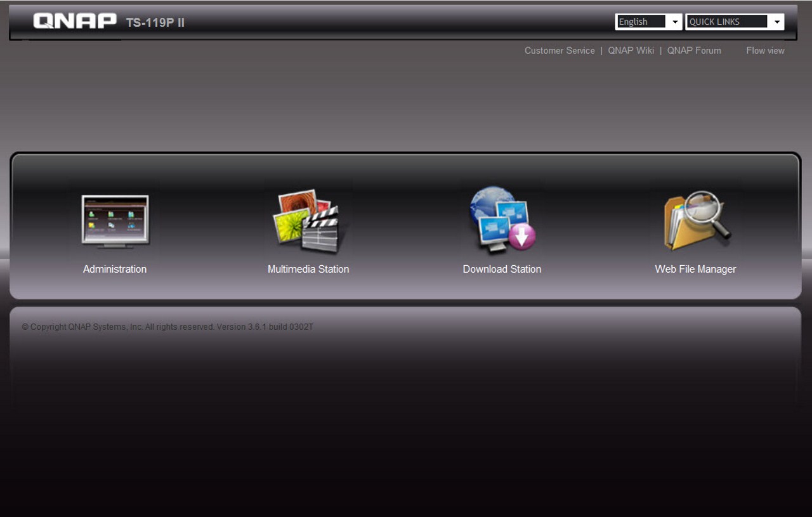812x517 pixels.
Task: Expand the English language dropdown
Action: tap(648, 22)
